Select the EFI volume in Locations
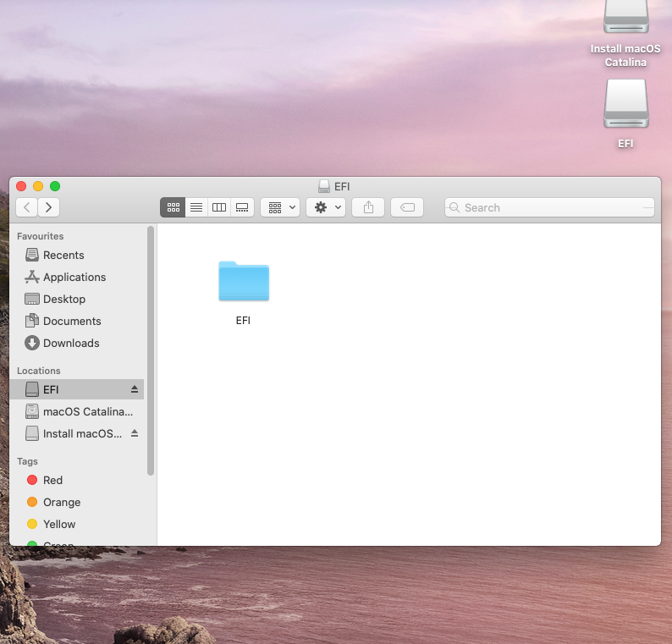This screenshot has width=672, height=644. [x=77, y=389]
